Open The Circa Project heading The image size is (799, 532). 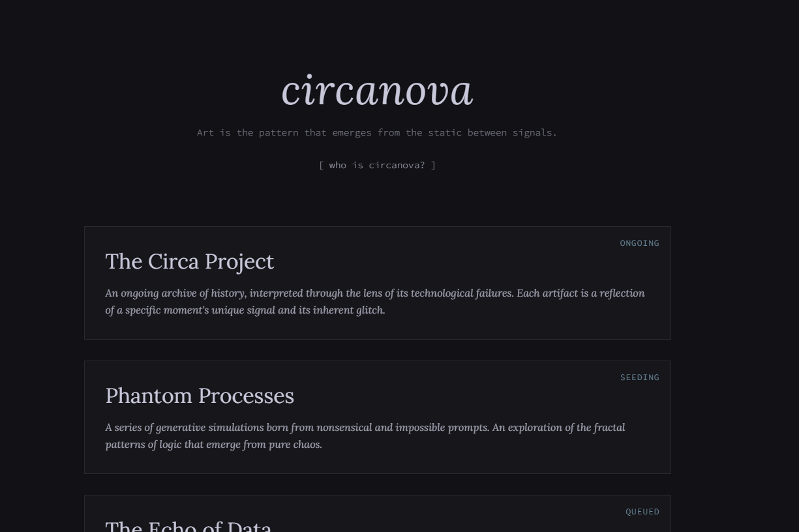coord(189,261)
